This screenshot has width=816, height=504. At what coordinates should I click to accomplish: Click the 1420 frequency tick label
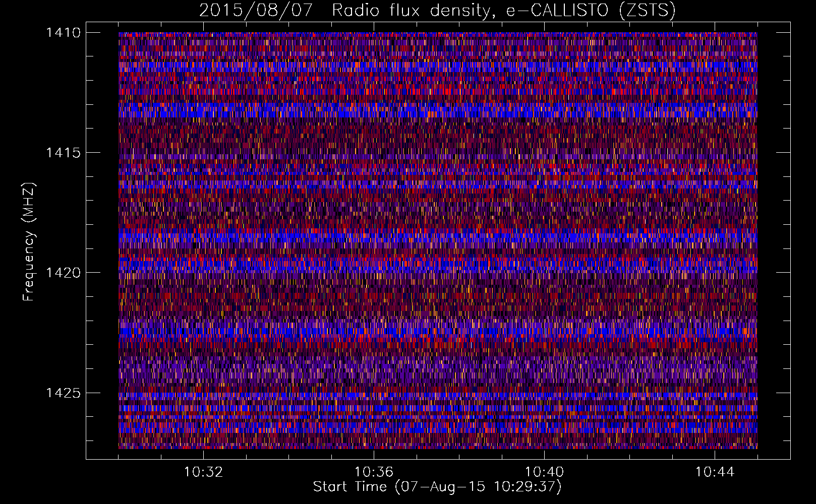tap(63, 273)
